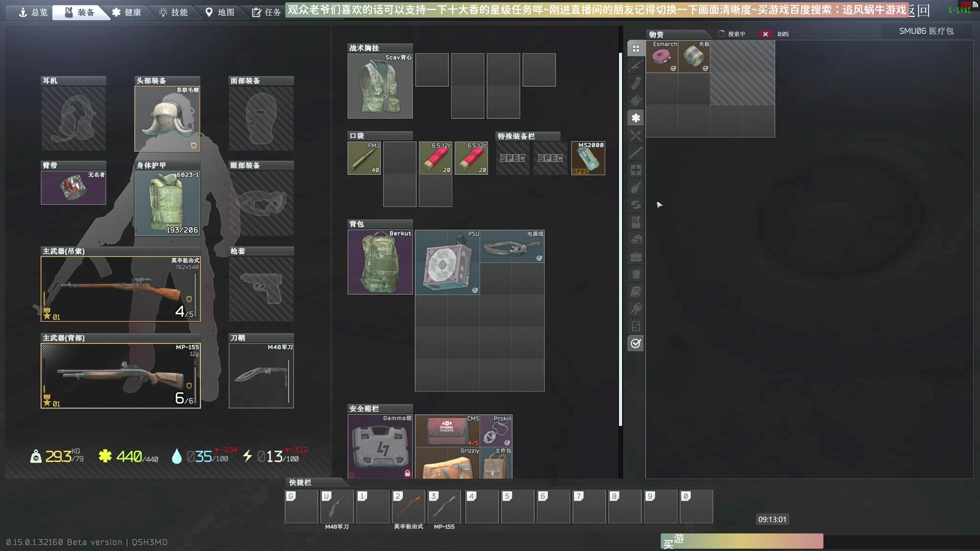
Task: Select the Esmarch tourniquet in loot grid
Action: point(662,57)
